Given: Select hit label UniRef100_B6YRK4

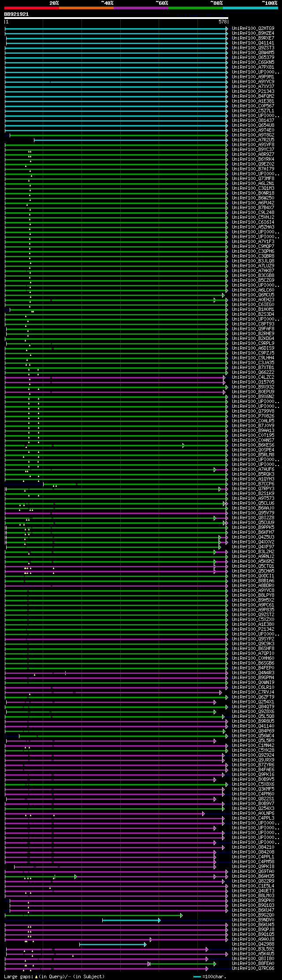Looking at the screenshot, I should tap(253, 159).
